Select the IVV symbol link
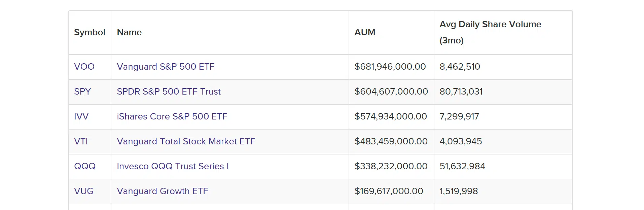 81,116
